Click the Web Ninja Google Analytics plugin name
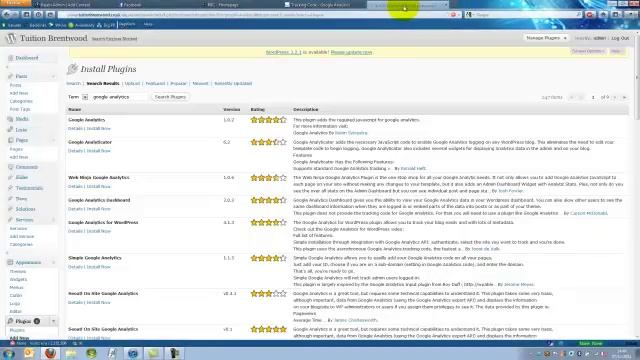The image size is (640, 360). (99, 178)
